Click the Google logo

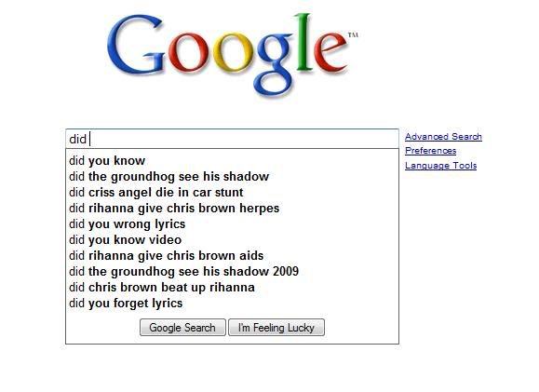coord(233,55)
